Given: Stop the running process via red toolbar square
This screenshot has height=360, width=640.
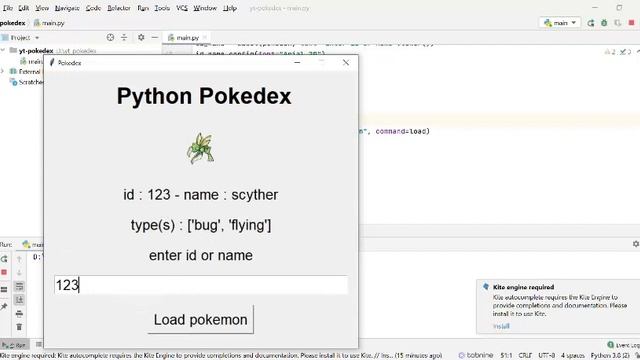Looking at the screenshot, I should [632, 23].
